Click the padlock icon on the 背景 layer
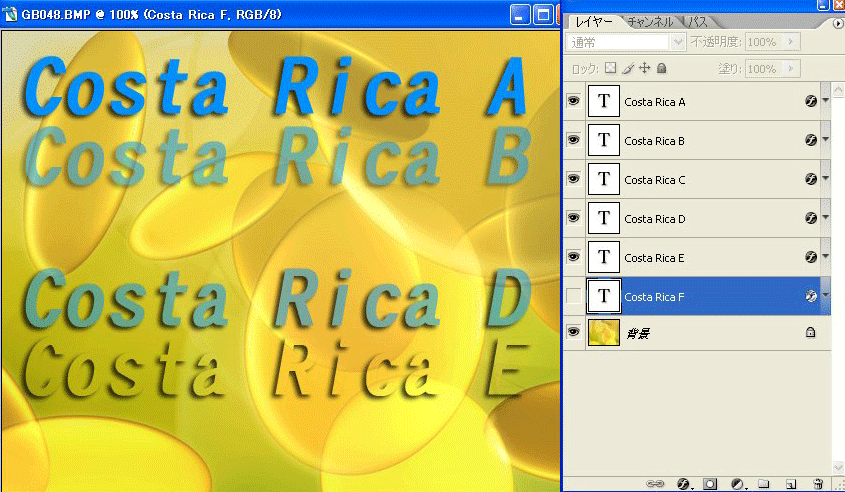The width and height of the screenshot is (845, 492). pos(811,332)
